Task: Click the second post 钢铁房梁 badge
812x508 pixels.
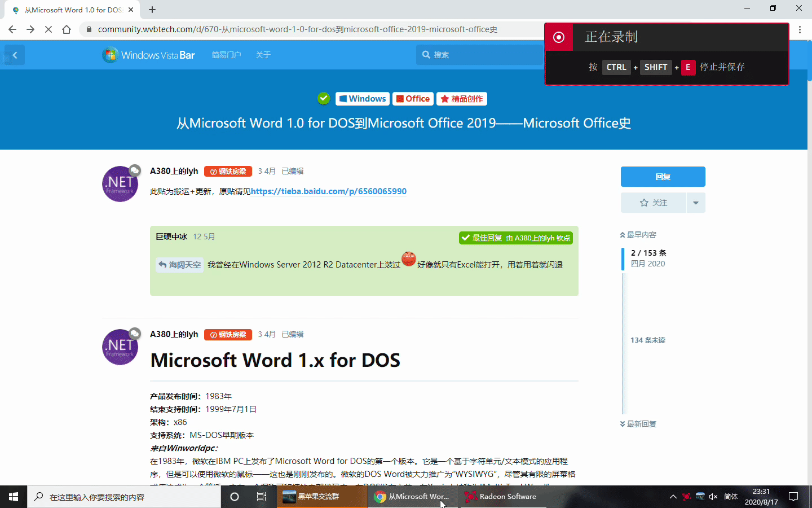Action: point(228,335)
